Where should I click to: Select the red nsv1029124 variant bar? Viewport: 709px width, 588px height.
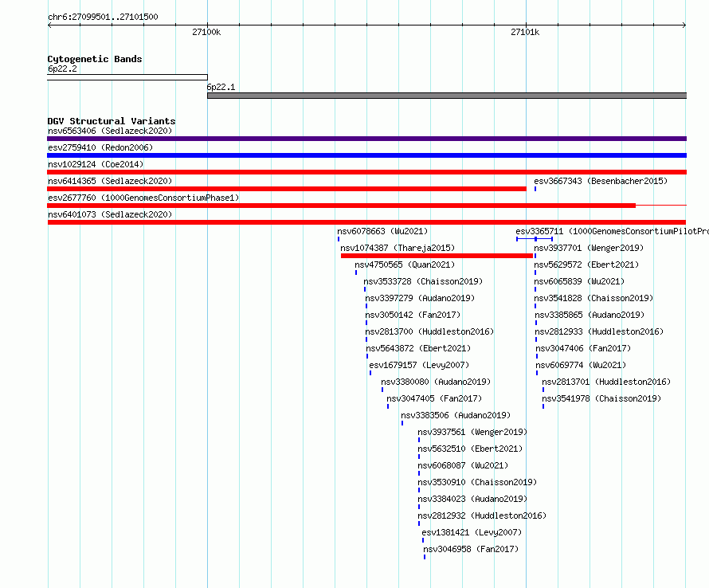click(366, 172)
